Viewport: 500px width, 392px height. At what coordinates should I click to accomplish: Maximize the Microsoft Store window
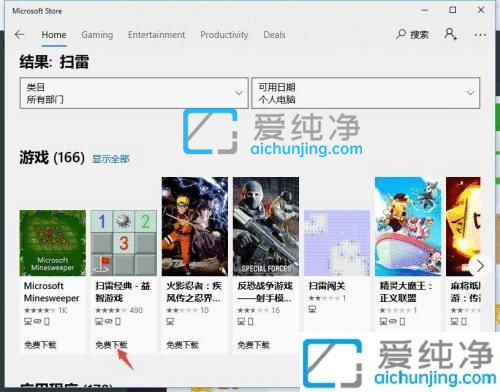[453, 10]
